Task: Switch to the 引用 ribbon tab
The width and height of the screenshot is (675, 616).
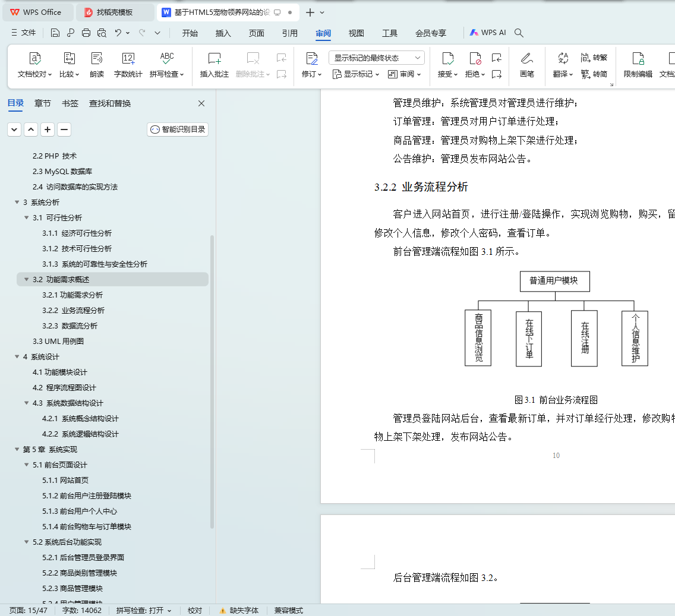Action: coord(290,33)
